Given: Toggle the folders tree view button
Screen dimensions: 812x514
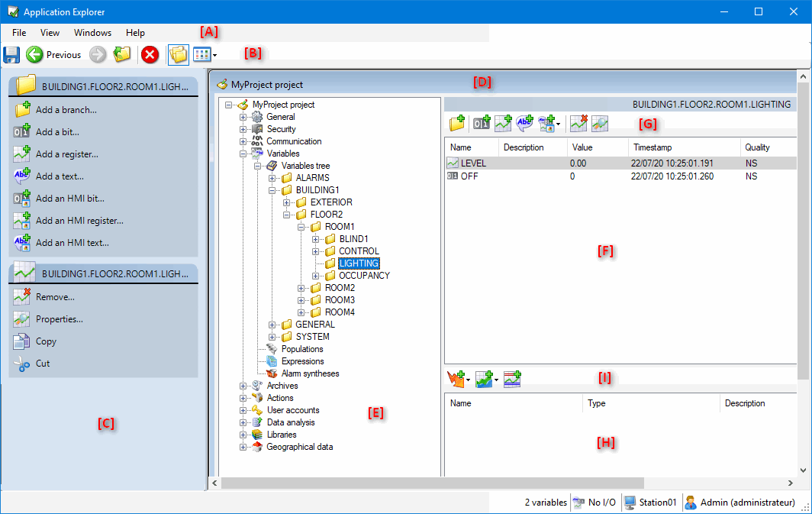Looking at the screenshot, I should [x=178, y=54].
